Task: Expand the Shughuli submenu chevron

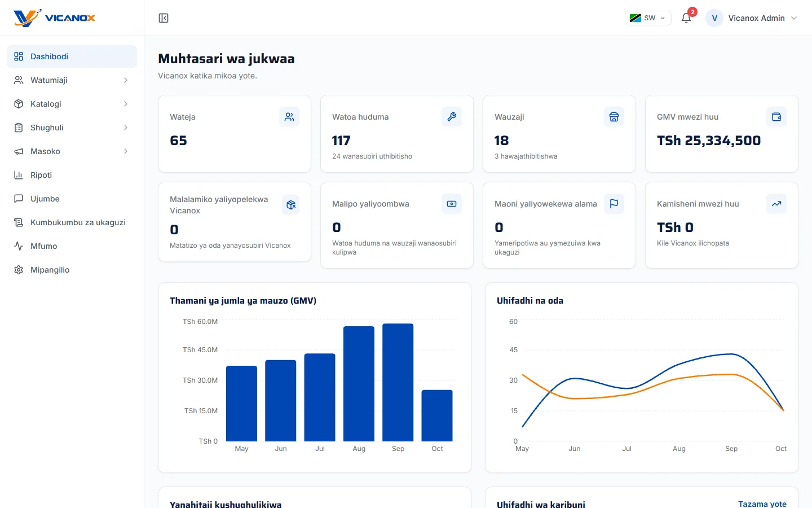Action: coord(126,128)
